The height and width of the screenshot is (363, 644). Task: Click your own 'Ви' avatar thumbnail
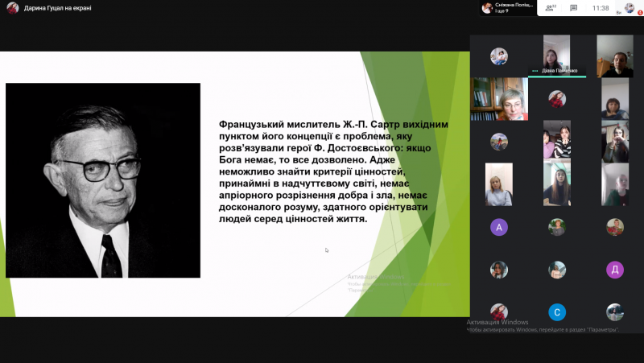coord(630,7)
